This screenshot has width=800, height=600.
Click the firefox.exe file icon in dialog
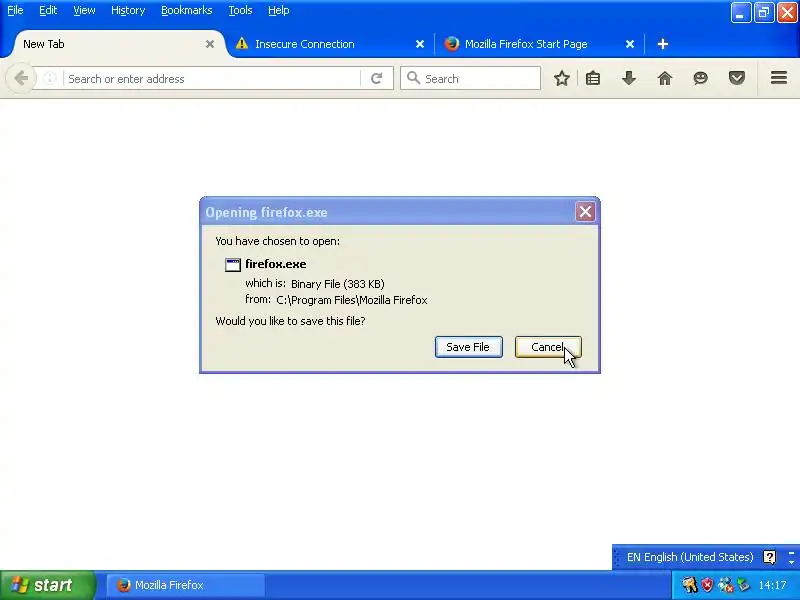233,265
